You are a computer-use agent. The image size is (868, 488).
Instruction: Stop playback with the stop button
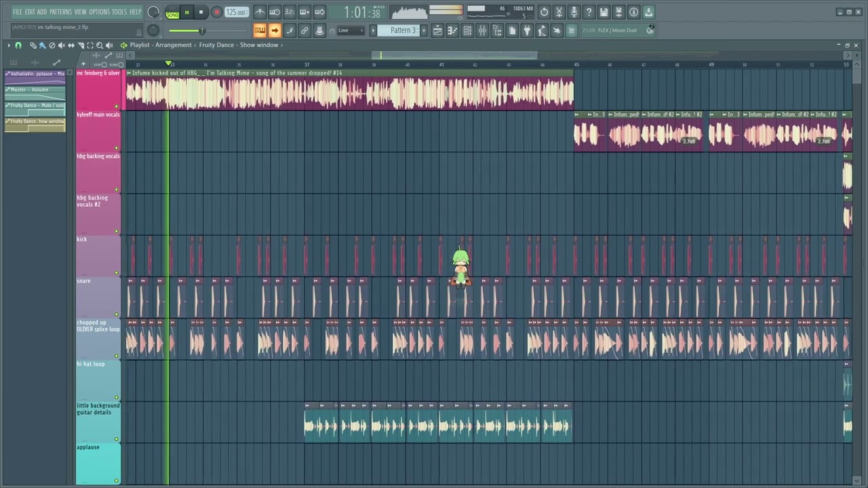pos(201,12)
